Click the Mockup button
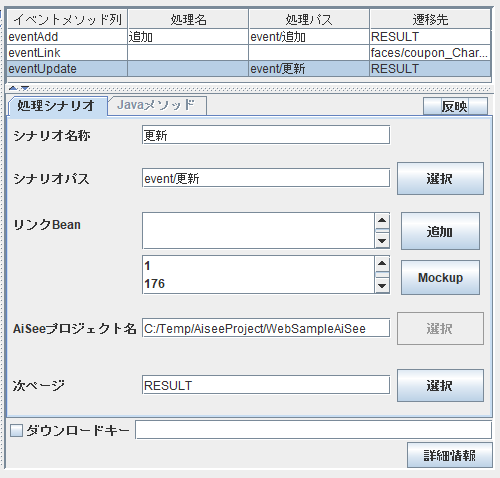Image resolution: width=500 pixels, height=478 pixels. tap(440, 277)
